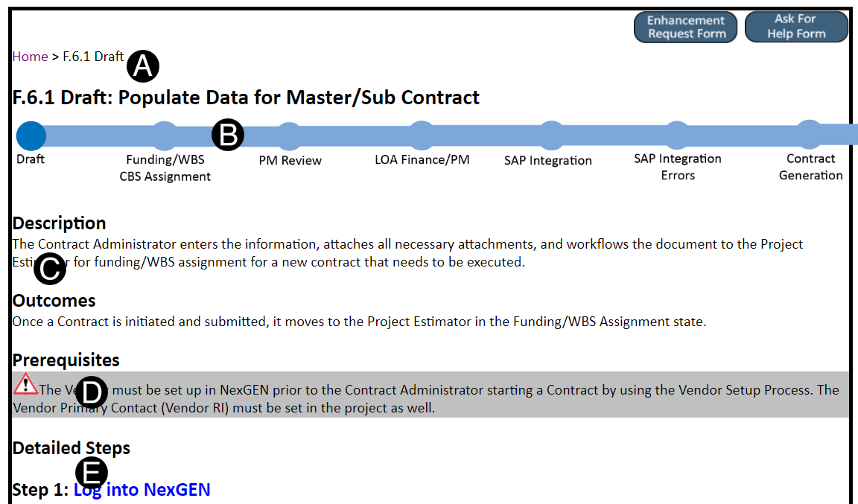Screen dimensions: 858x504
Task: Click black circle marker D
Action: pyautogui.click(x=92, y=392)
